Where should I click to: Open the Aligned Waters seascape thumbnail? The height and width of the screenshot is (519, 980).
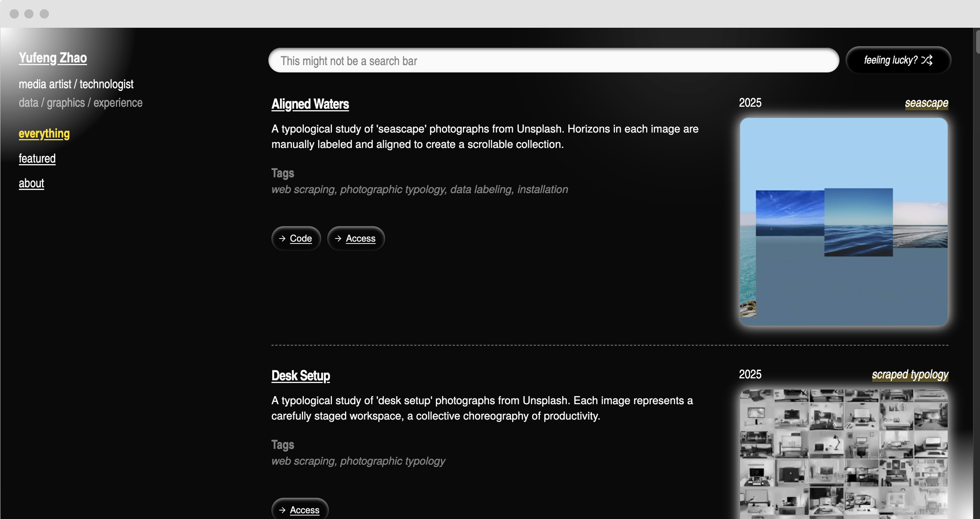coord(843,222)
